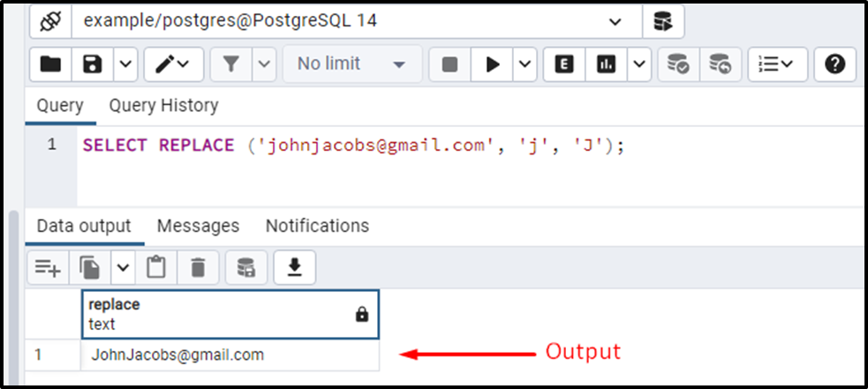Click the delete row trash icon
868x389 pixels.
tap(198, 268)
